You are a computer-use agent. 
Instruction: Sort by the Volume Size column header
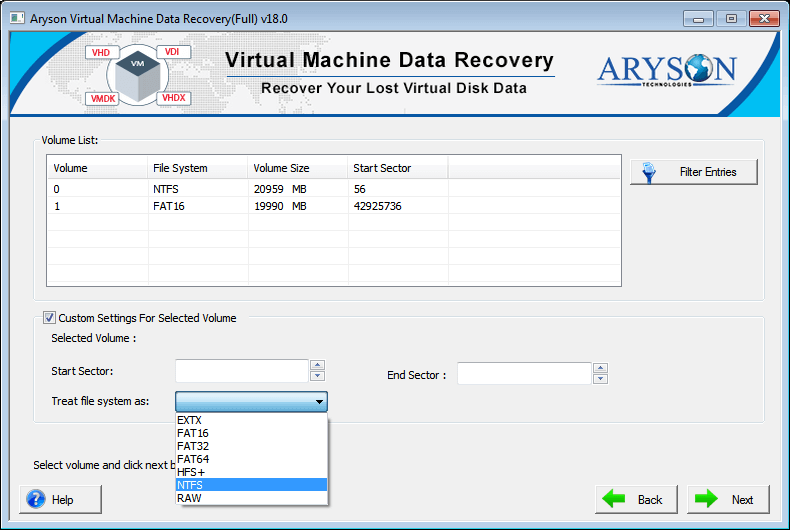click(x=298, y=168)
